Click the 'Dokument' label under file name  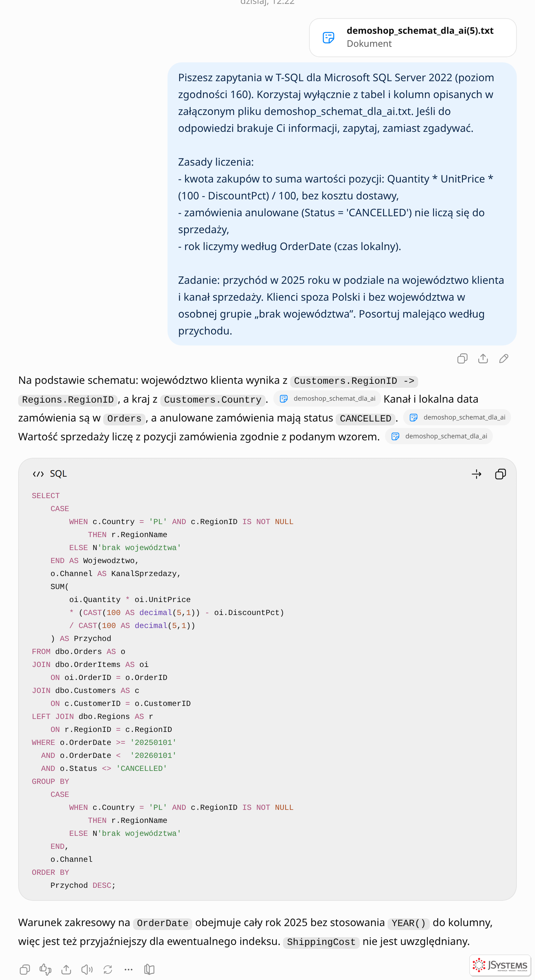[x=369, y=44]
